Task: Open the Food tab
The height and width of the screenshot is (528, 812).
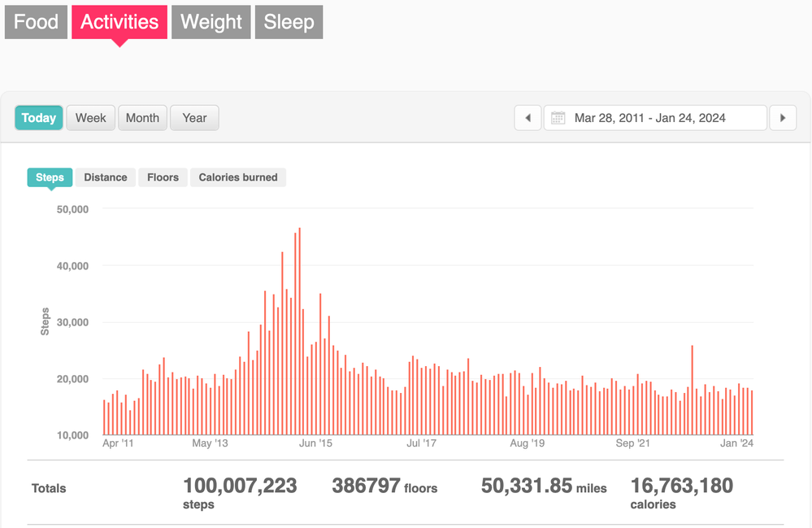Action: (37, 22)
